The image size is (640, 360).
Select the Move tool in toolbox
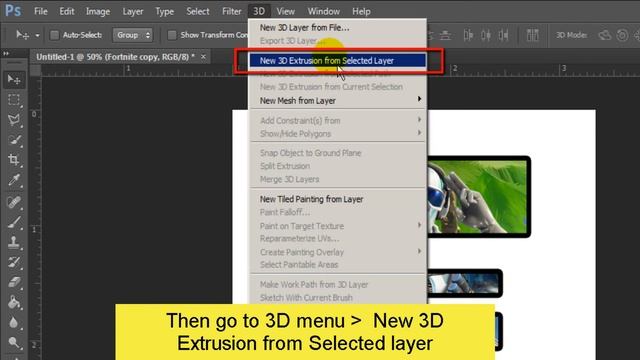click(x=14, y=80)
